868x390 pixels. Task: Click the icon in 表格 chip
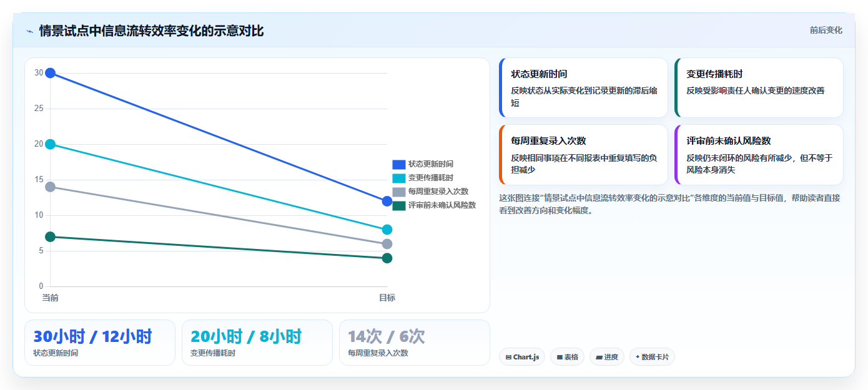[560, 358]
